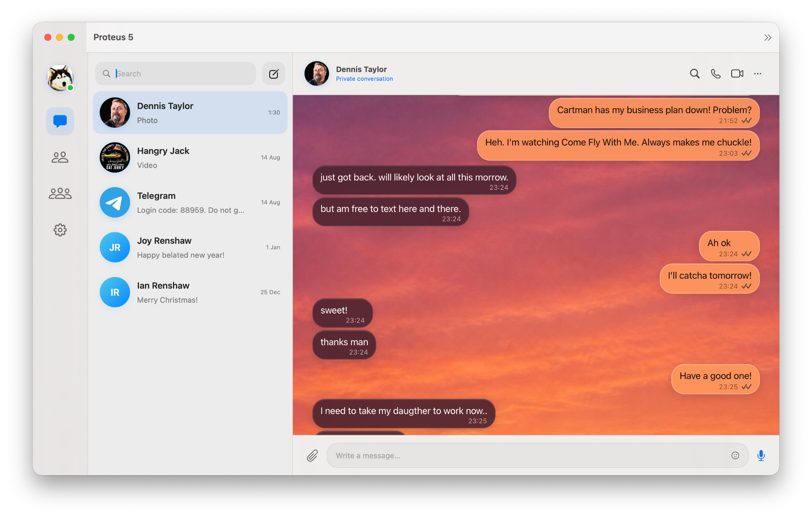Select the 'sweet!' message bubble

pyautogui.click(x=343, y=313)
